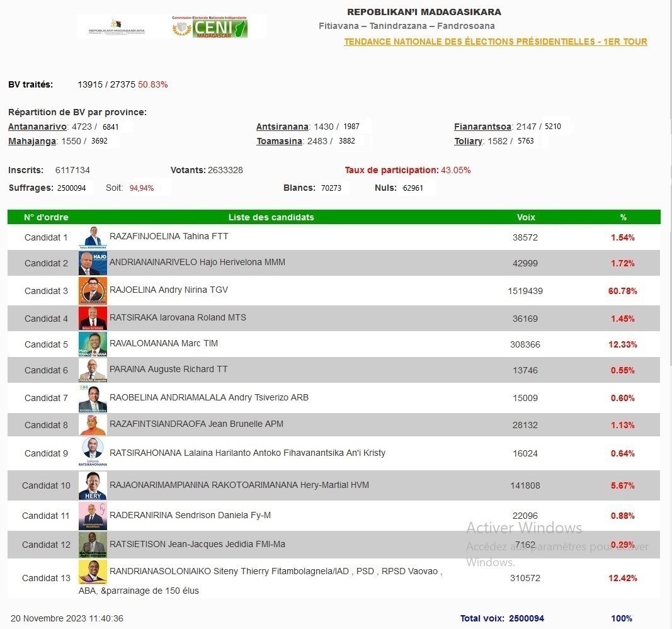
Task: Click vote count 1519439
Action: coord(525,292)
